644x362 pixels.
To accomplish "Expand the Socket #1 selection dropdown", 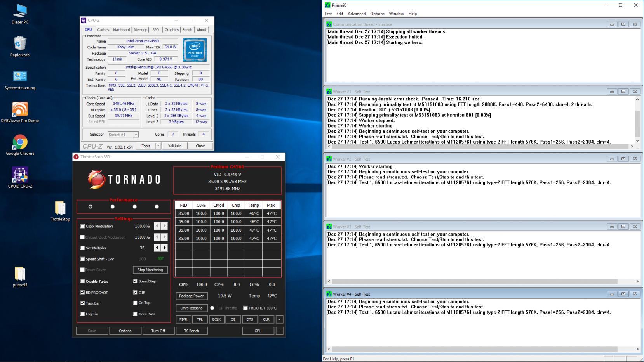I will tap(136, 135).
